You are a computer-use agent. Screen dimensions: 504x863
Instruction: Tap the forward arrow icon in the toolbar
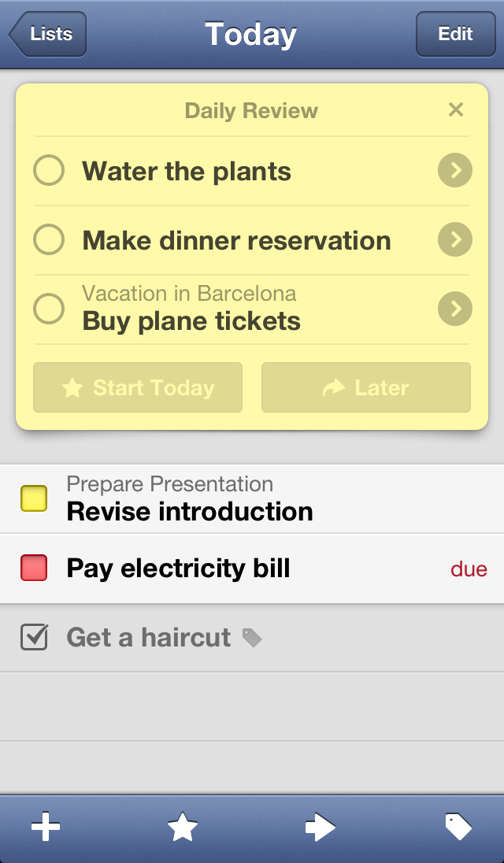click(320, 827)
